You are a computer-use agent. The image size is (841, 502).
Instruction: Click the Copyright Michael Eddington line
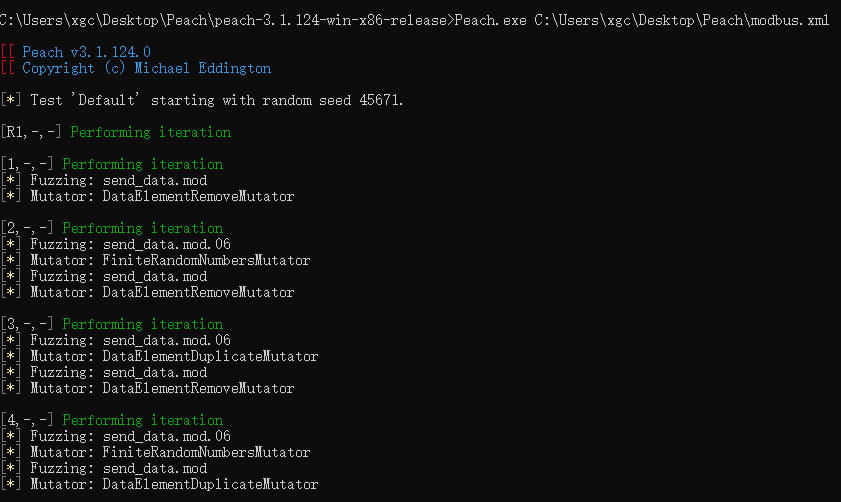point(146,68)
